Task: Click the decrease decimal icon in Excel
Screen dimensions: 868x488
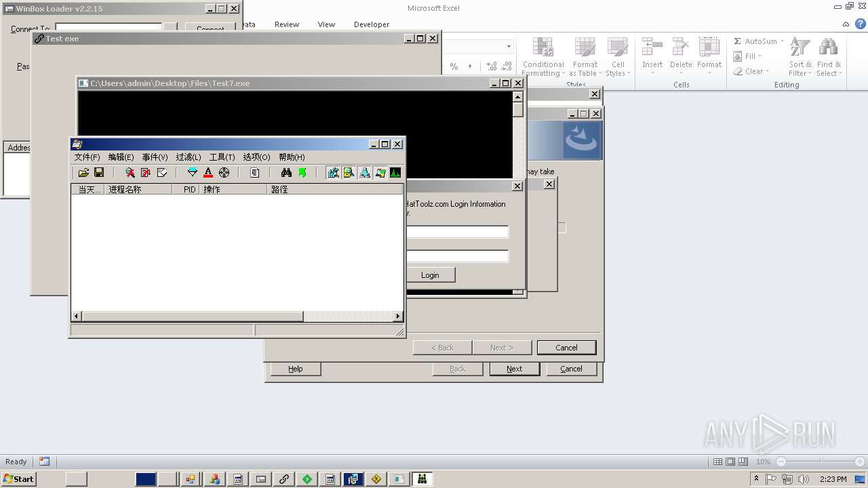Action: point(507,66)
